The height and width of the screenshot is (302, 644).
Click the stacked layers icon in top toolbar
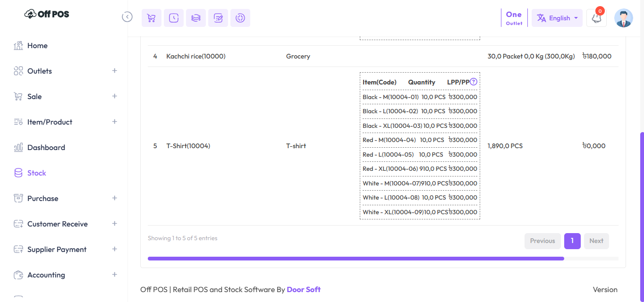coord(195,18)
